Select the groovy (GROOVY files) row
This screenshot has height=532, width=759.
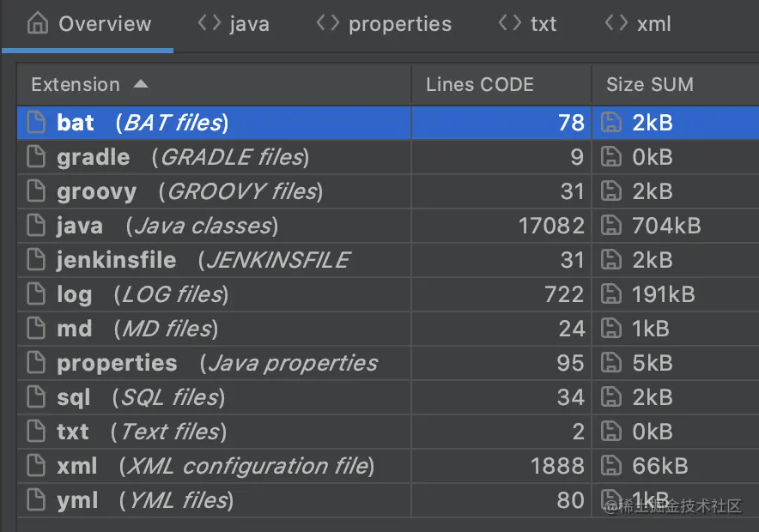[x=388, y=191]
